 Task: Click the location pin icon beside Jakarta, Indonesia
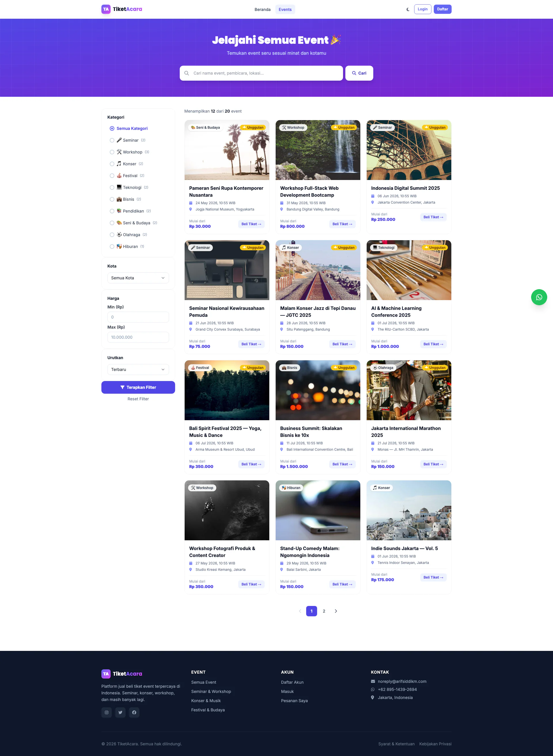[x=373, y=698]
